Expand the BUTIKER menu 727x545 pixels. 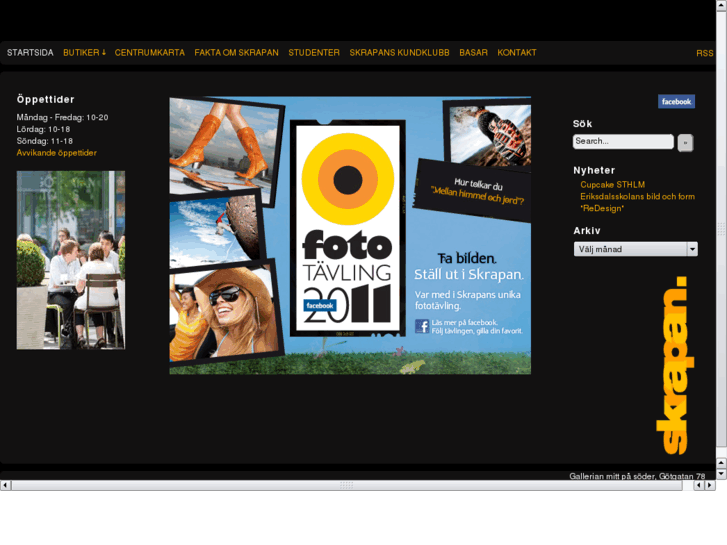tap(84, 52)
